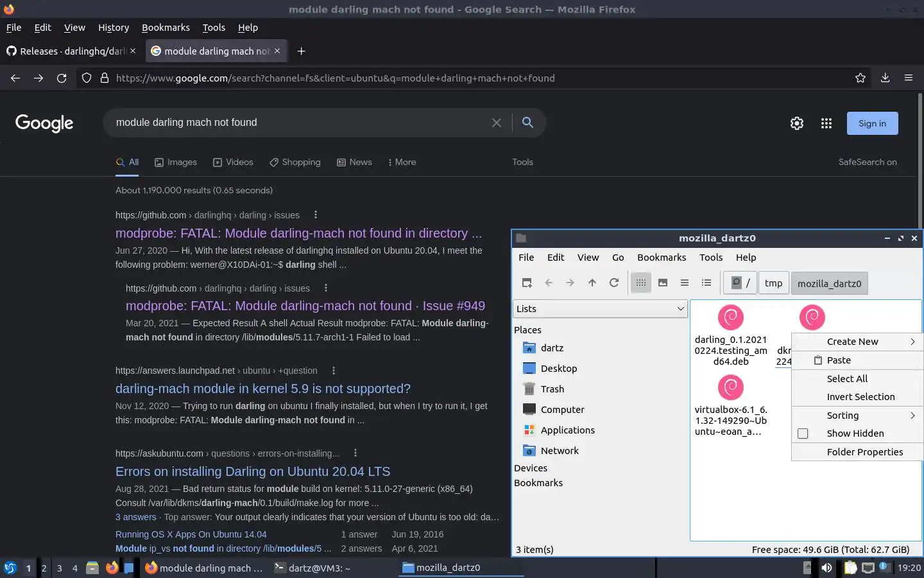Select the virtualbox-6.1 deb file
This screenshot has height=578, width=924.
pos(731,406)
